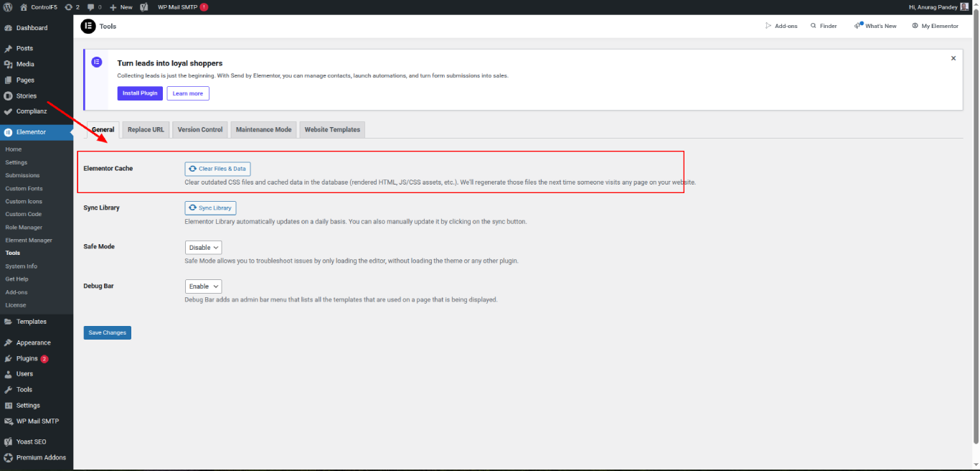Image resolution: width=980 pixels, height=471 pixels.
Task: Click the Elementor Cache label
Action: pyautogui.click(x=108, y=168)
